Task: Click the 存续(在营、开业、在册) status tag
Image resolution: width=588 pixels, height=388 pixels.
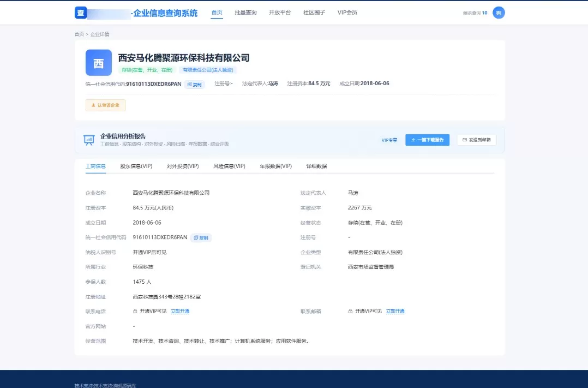Action: pyautogui.click(x=147, y=70)
